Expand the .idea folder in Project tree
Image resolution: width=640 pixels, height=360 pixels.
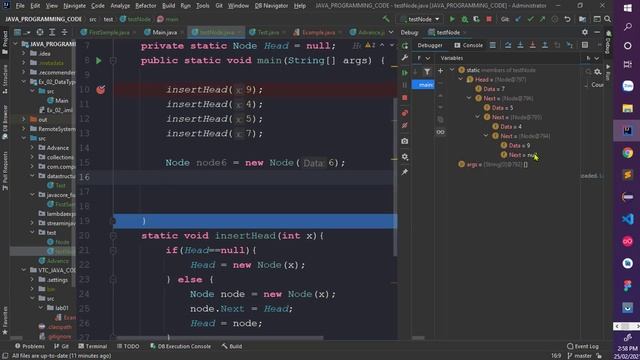tap(24, 53)
